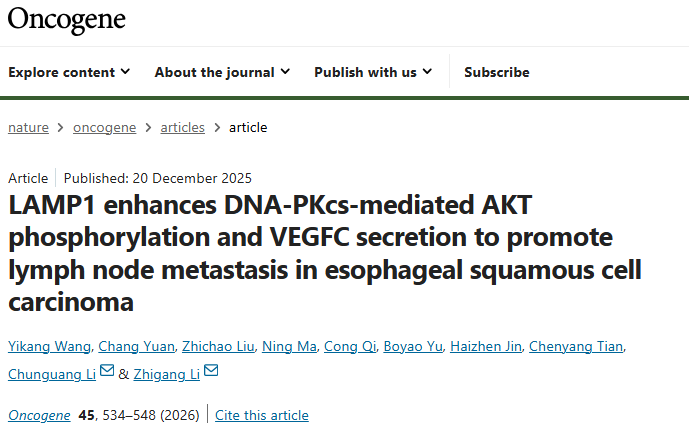This screenshot has height=423, width=689.
Task: Click author Cong Qi's name
Action: coord(350,347)
